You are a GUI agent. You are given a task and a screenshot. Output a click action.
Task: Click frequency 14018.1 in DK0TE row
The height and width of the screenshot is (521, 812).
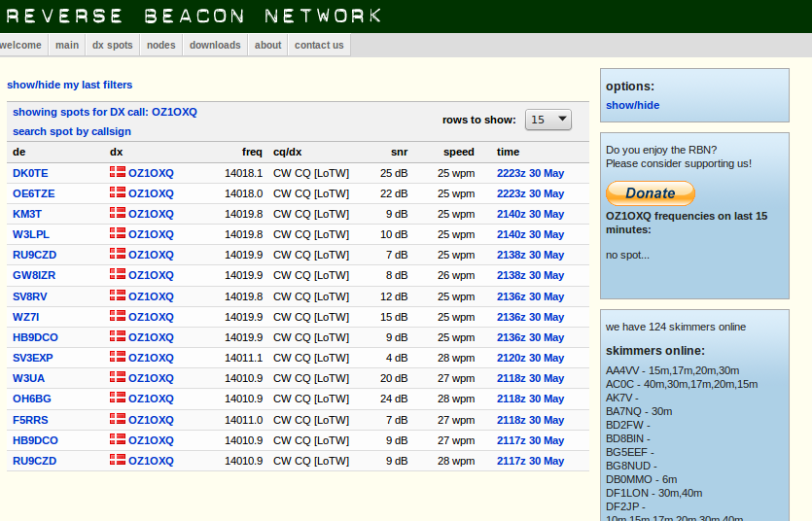pyautogui.click(x=243, y=173)
